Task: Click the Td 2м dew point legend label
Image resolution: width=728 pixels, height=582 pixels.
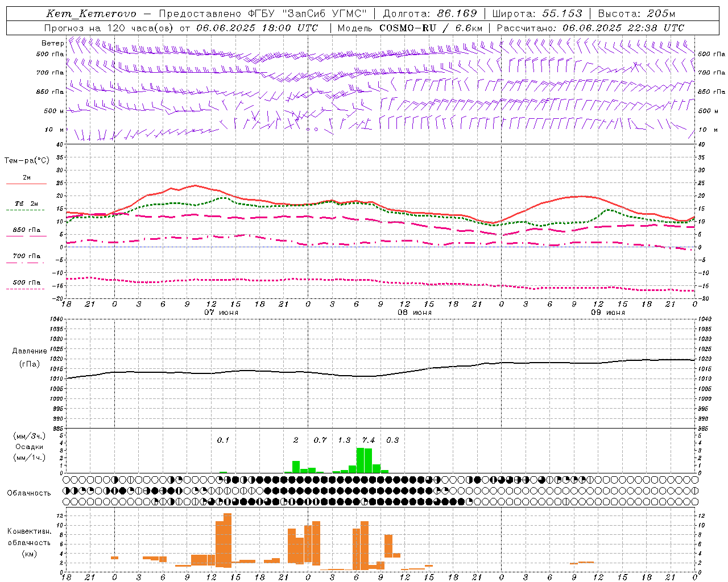Action: click(x=27, y=203)
